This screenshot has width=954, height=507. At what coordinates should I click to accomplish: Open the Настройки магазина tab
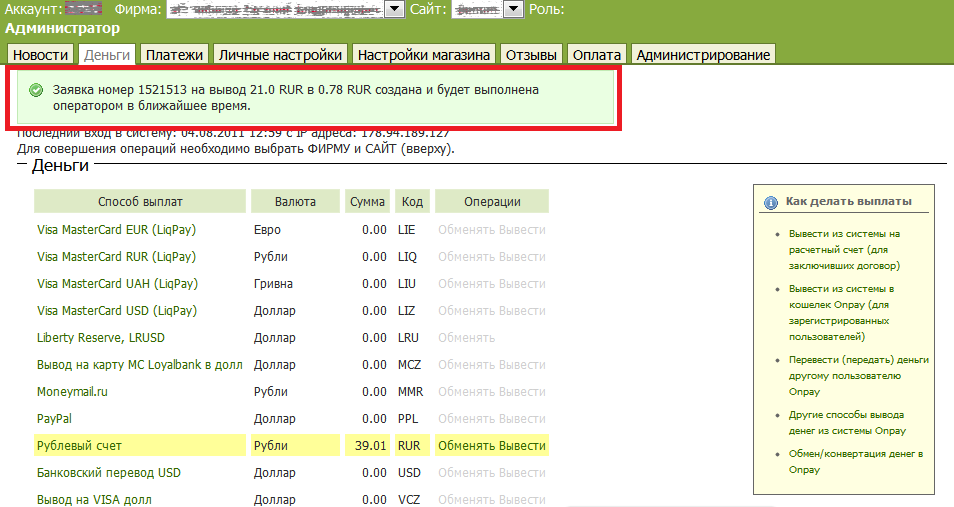[x=424, y=55]
